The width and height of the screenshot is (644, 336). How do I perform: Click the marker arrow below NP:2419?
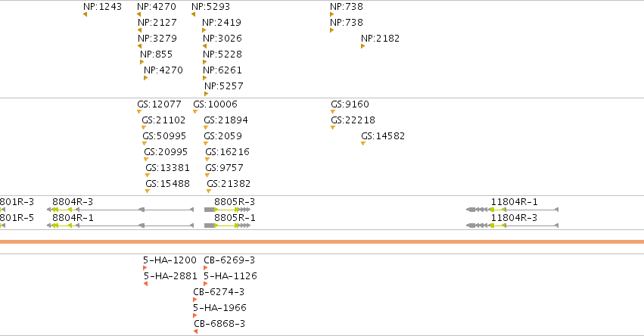(204, 30)
